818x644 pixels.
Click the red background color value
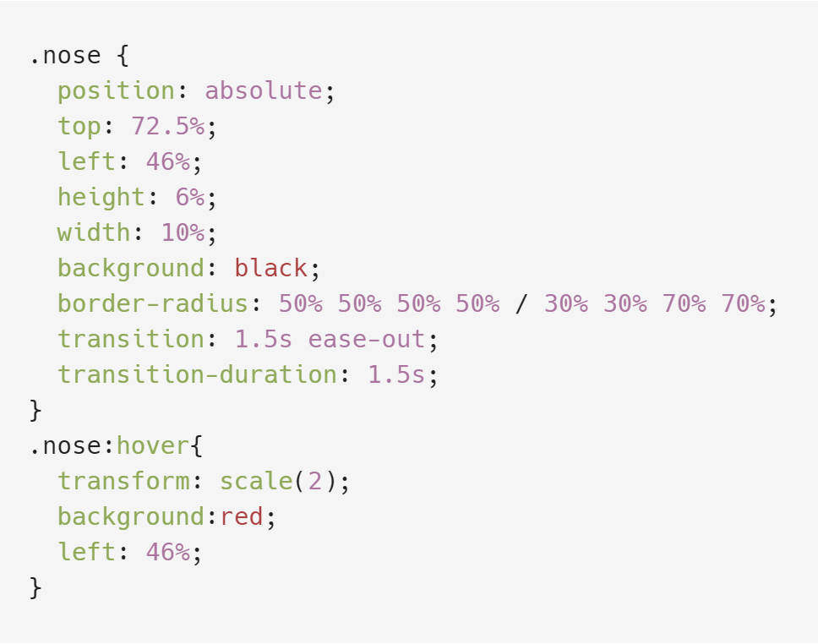click(x=242, y=516)
